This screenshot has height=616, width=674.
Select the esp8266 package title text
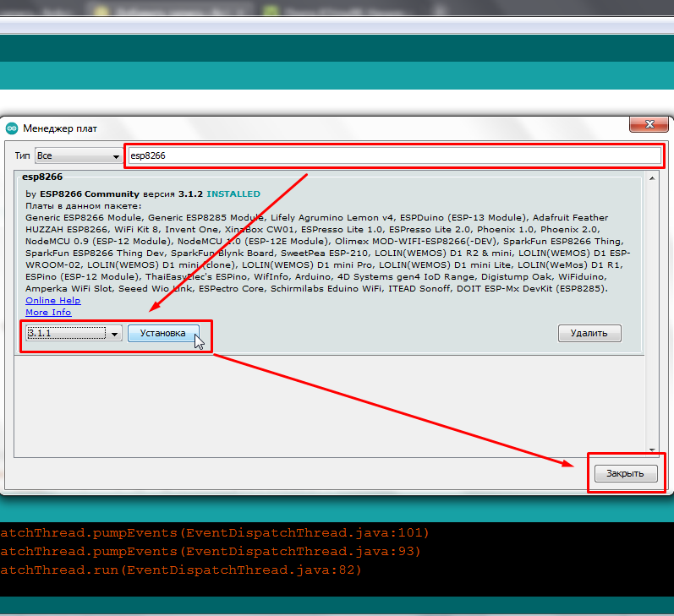[x=42, y=177]
